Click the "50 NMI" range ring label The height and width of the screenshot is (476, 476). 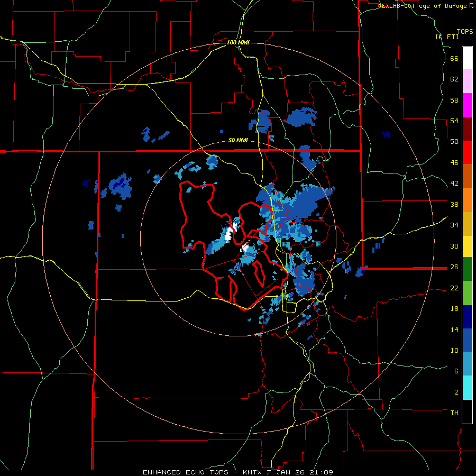click(238, 141)
